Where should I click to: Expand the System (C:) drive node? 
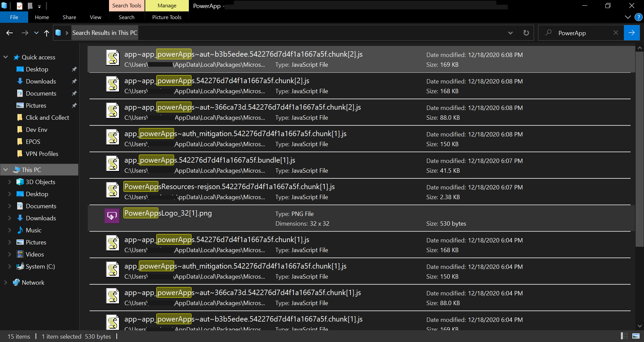pyautogui.click(x=10, y=267)
